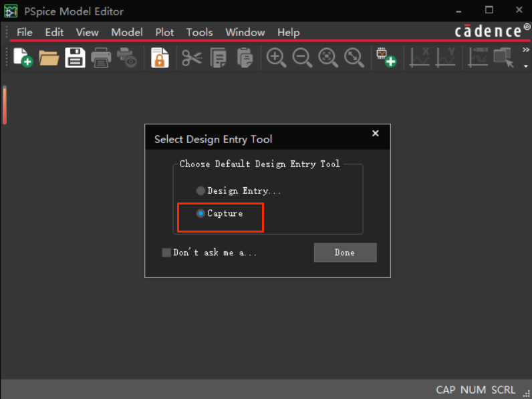The width and height of the screenshot is (532, 399).
Task: Open Print Preview icon
Action: click(127, 57)
